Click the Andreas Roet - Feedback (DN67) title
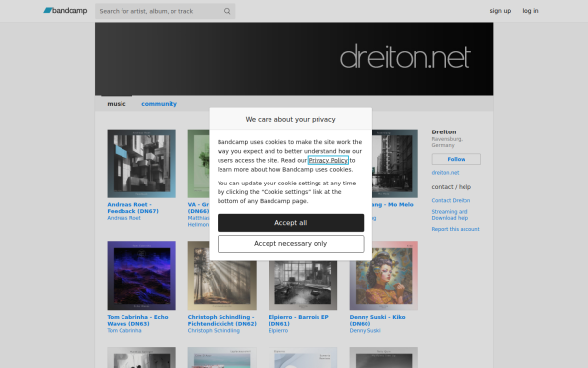 pos(132,208)
